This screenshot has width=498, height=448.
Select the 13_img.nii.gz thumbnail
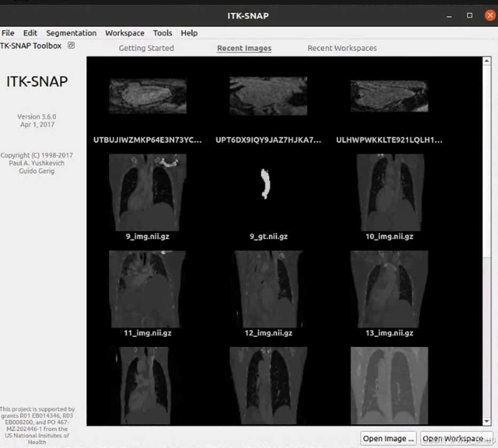click(389, 289)
